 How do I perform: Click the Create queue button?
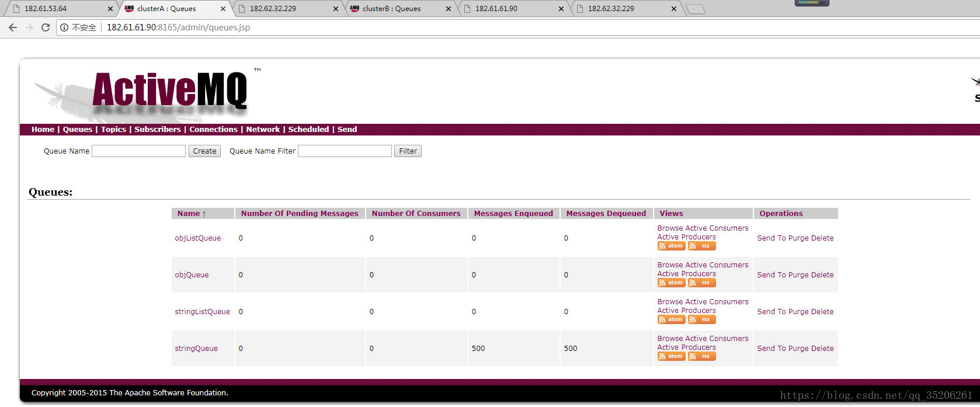coord(204,151)
